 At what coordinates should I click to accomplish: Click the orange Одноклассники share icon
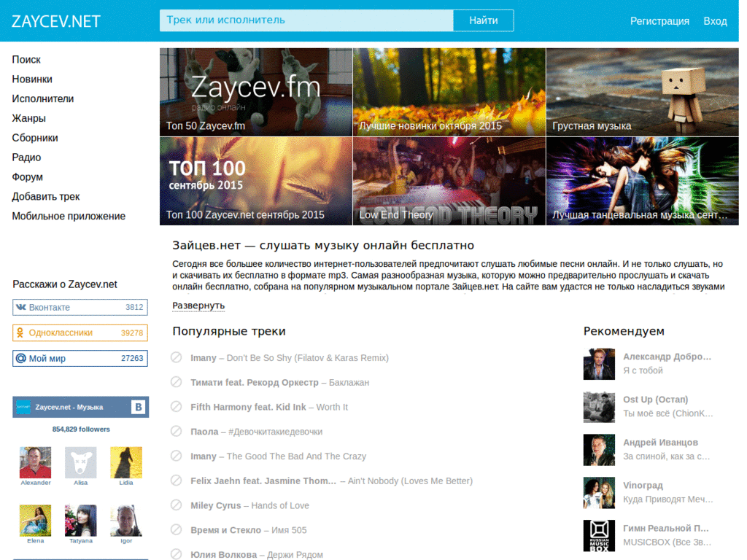pos(20,332)
